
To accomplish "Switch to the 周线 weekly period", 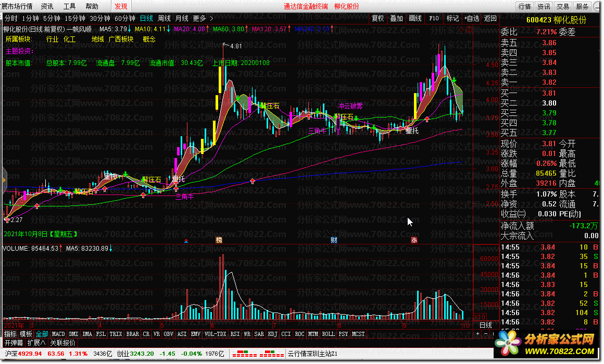I will (164, 18).
